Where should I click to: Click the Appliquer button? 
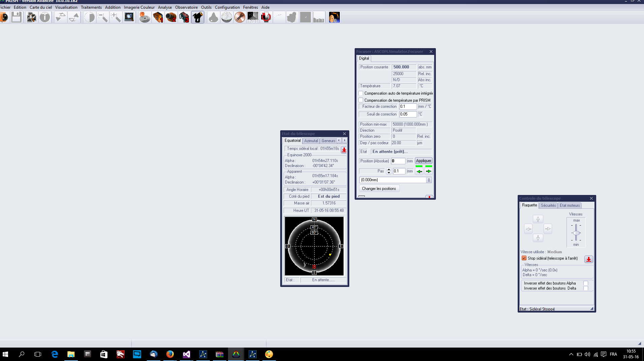pos(423,161)
